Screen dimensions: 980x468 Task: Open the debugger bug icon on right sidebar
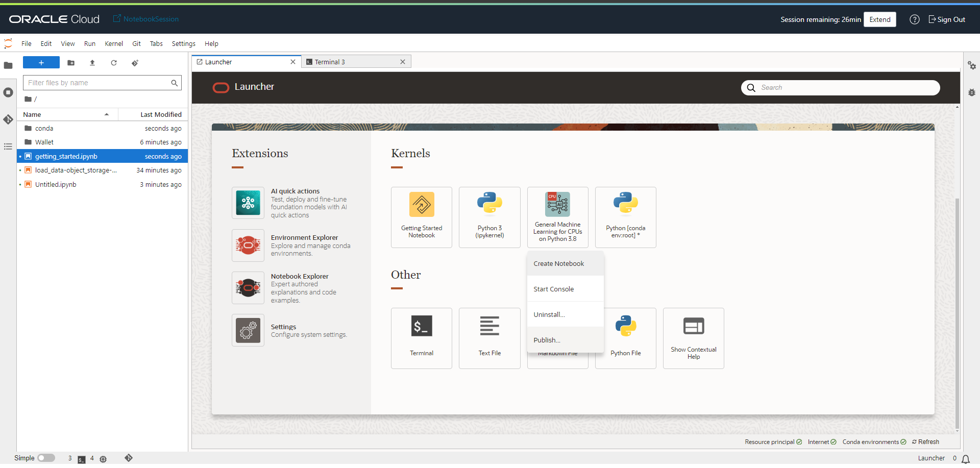tap(972, 92)
